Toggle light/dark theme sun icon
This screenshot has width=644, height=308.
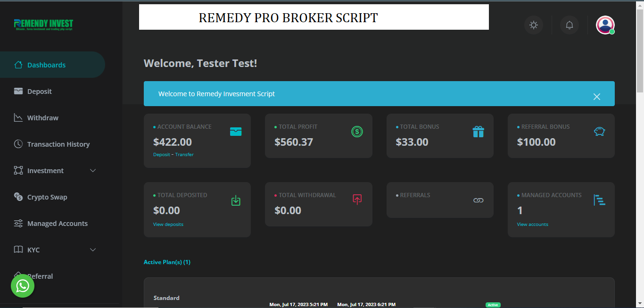[x=534, y=25]
